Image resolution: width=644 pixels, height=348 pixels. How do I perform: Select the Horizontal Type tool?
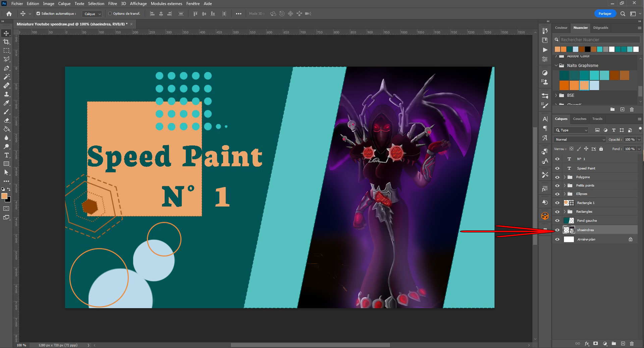tap(6, 155)
